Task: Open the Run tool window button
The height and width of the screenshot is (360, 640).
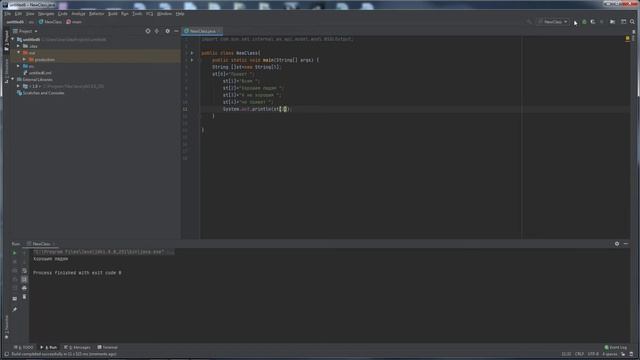Action: point(49,347)
